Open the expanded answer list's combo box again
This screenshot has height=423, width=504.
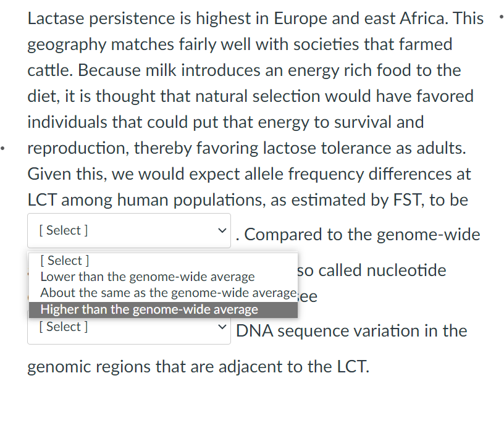tap(128, 230)
